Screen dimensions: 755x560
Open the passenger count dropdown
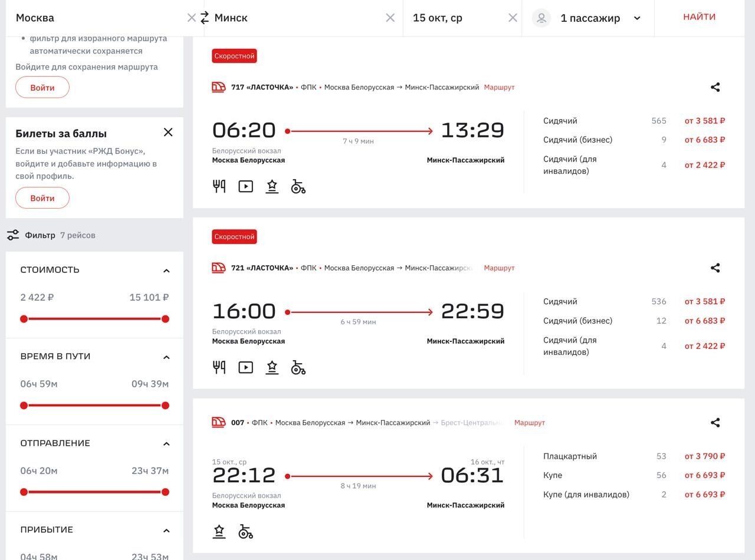click(637, 18)
